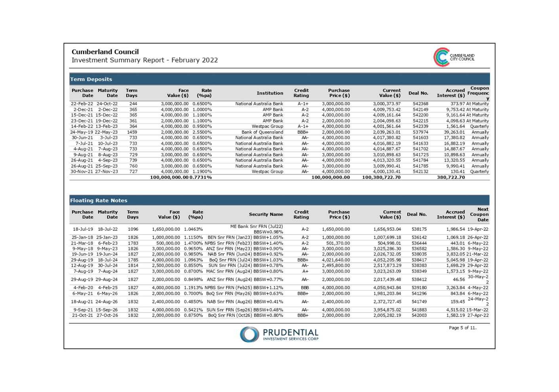Click 'MAC Snr FRN (Aug24) BBSW+0.80%' security
Image resolution: width=559 pixels, height=392 pixels.
[x=244, y=271]
